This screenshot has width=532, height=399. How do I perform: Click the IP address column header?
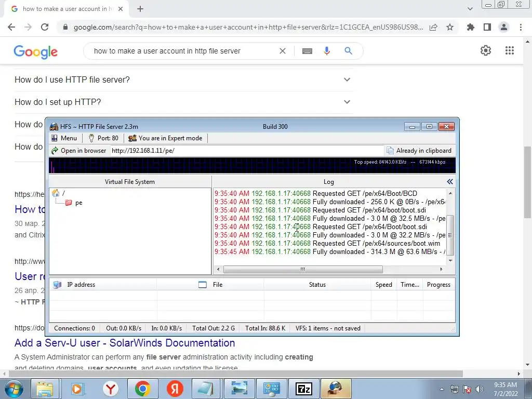103,285
